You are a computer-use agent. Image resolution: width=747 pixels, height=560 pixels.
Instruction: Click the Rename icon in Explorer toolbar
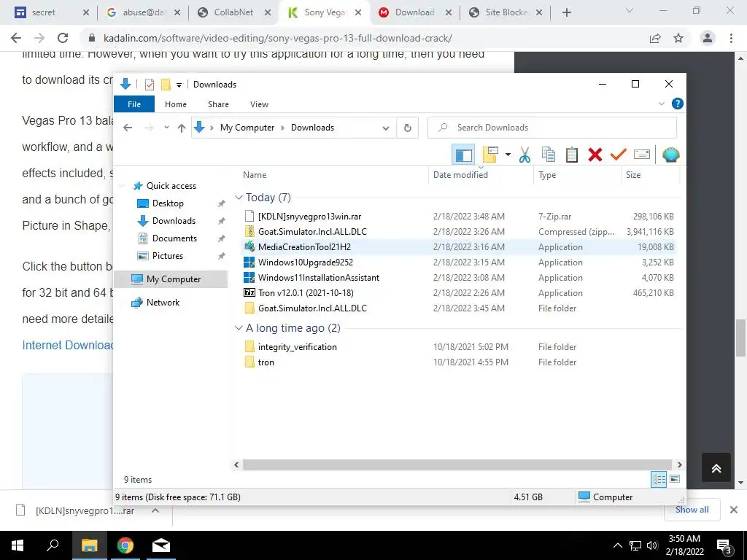click(x=642, y=155)
